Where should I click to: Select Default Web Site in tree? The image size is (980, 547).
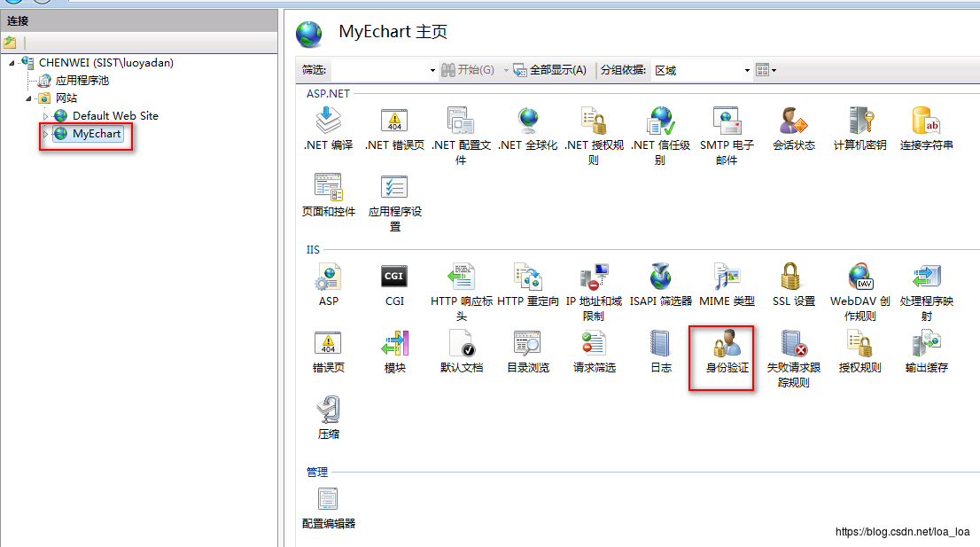click(x=115, y=115)
